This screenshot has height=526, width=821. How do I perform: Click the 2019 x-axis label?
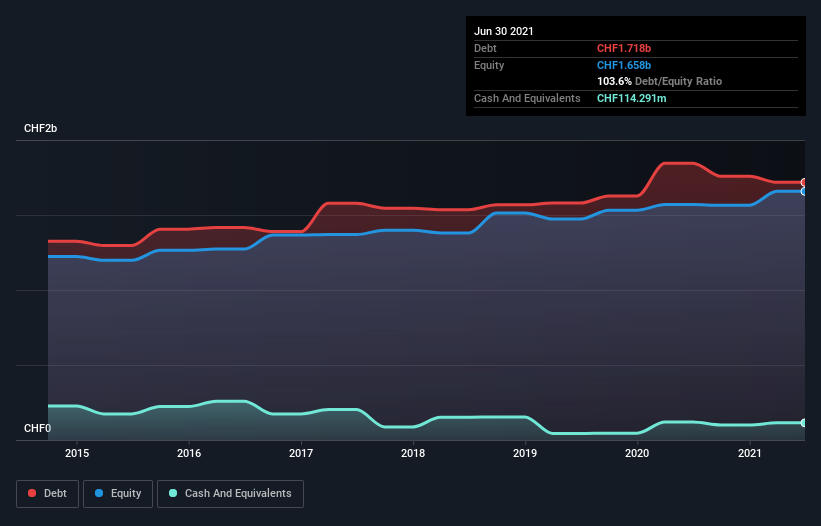tap(525, 453)
